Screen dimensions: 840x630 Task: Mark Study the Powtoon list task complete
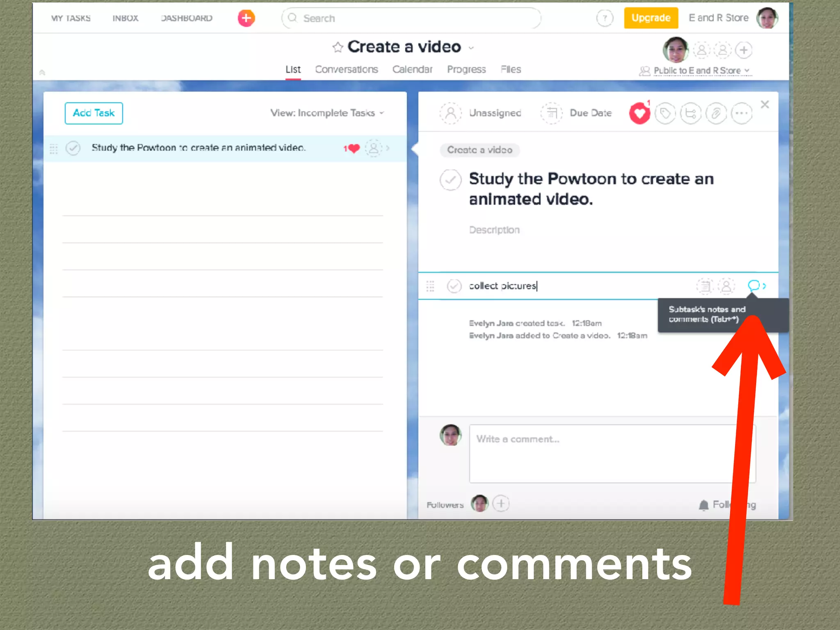tap(73, 148)
